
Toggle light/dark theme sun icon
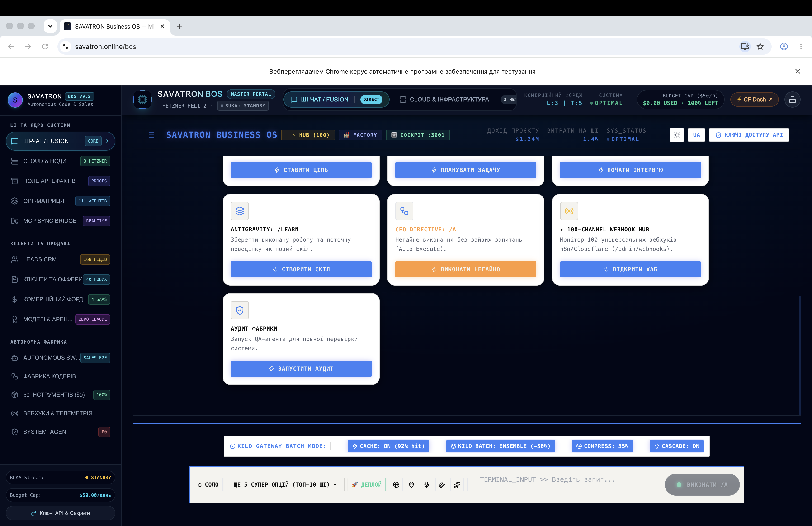(x=677, y=135)
